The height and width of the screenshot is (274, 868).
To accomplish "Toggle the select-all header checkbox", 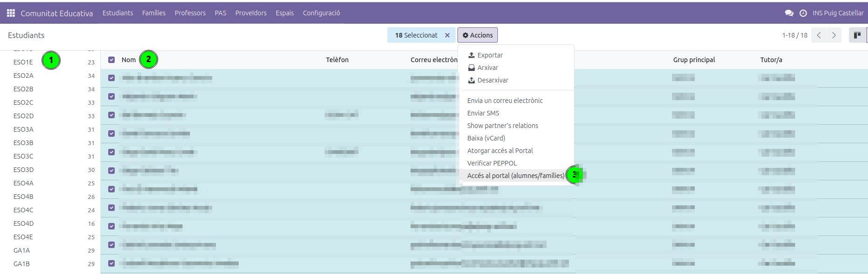I will click(x=111, y=60).
